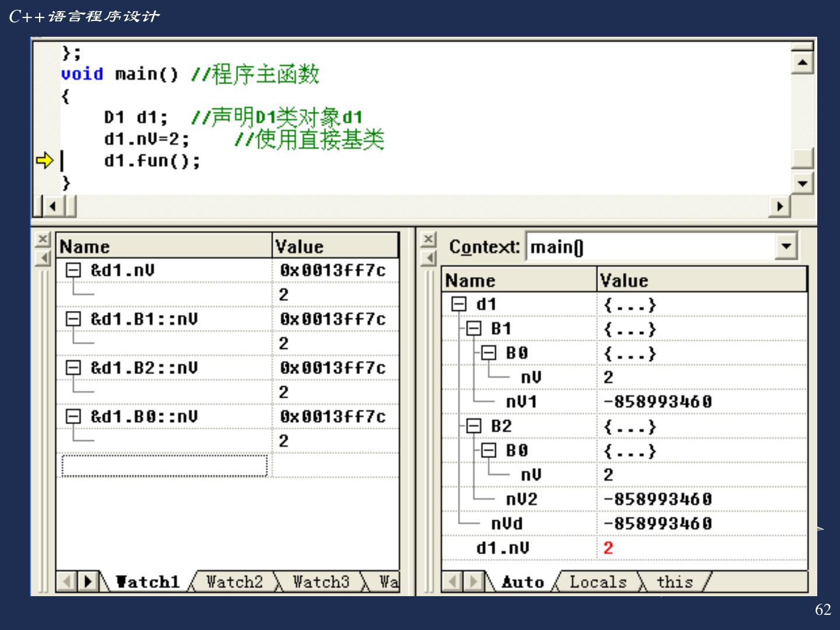Close the Variables panel with X icon
Image resolution: width=840 pixels, height=630 pixels.
click(x=429, y=239)
